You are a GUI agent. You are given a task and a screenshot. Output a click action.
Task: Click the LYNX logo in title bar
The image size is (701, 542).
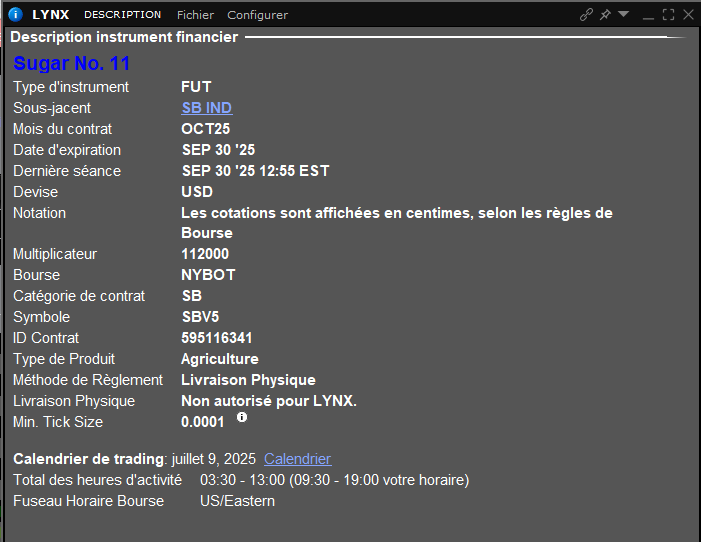[51, 15]
